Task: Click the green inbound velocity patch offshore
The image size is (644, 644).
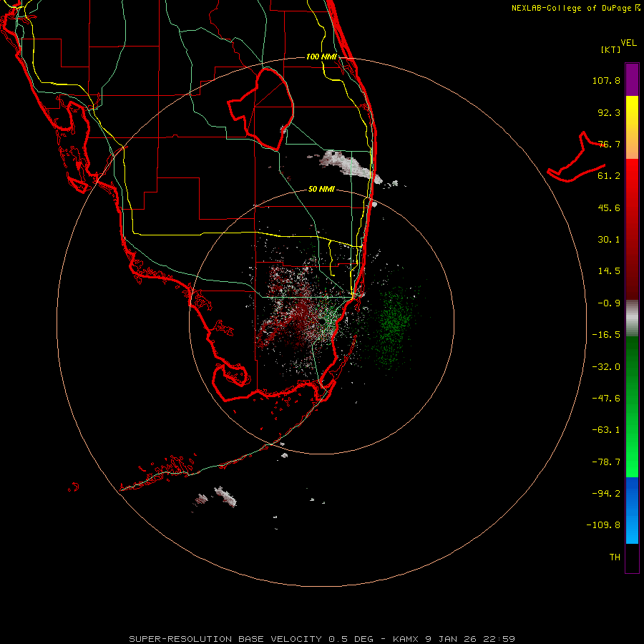Action: point(392,324)
